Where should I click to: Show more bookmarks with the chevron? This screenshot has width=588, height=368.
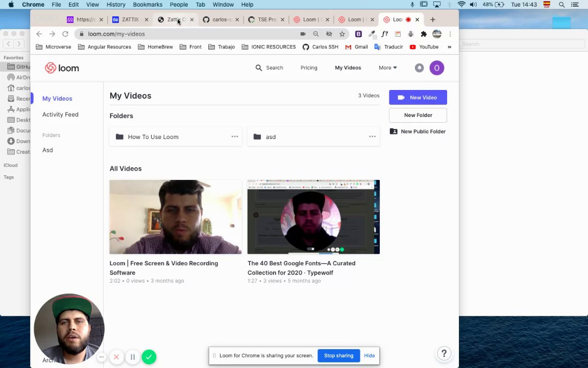(x=449, y=47)
